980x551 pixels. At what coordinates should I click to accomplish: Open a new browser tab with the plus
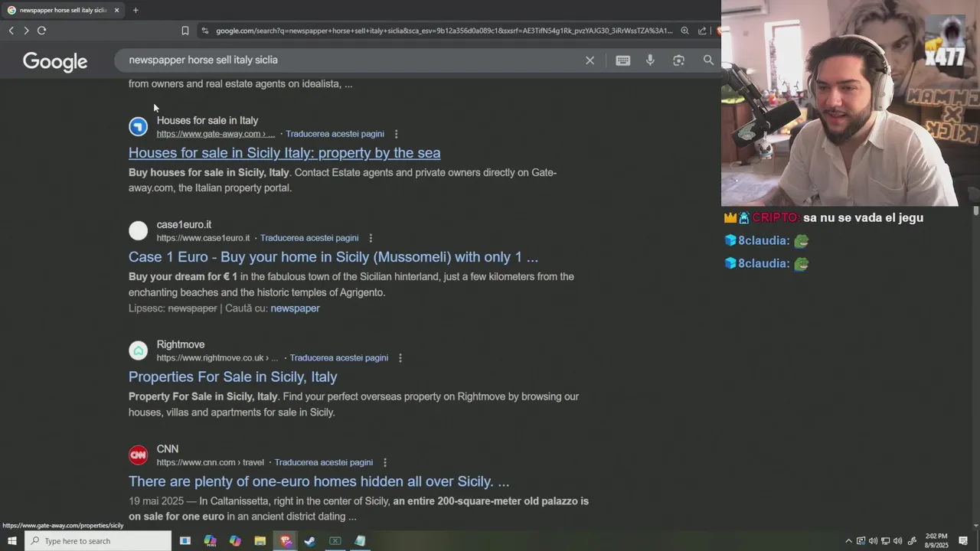point(136,10)
